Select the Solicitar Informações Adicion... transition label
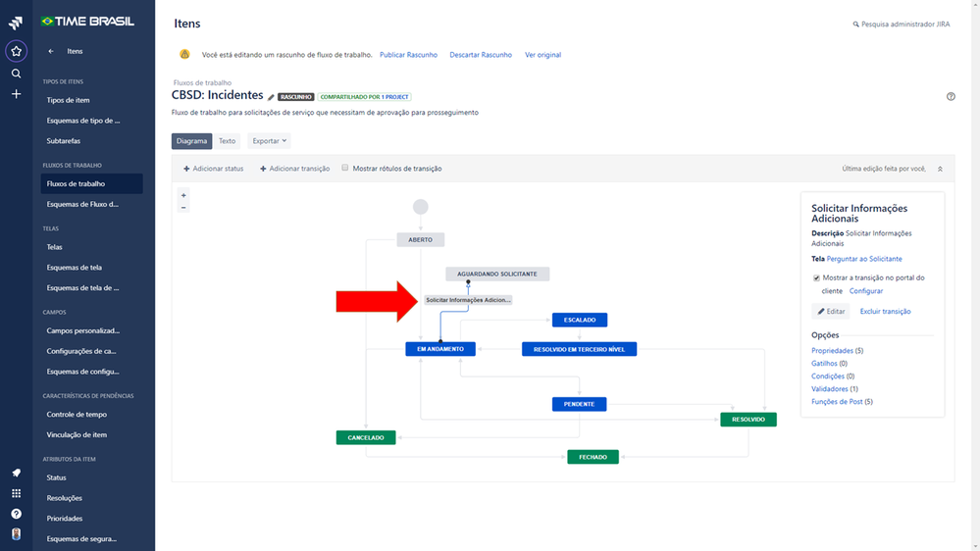The height and width of the screenshot is (551, 980). point(468,300)
